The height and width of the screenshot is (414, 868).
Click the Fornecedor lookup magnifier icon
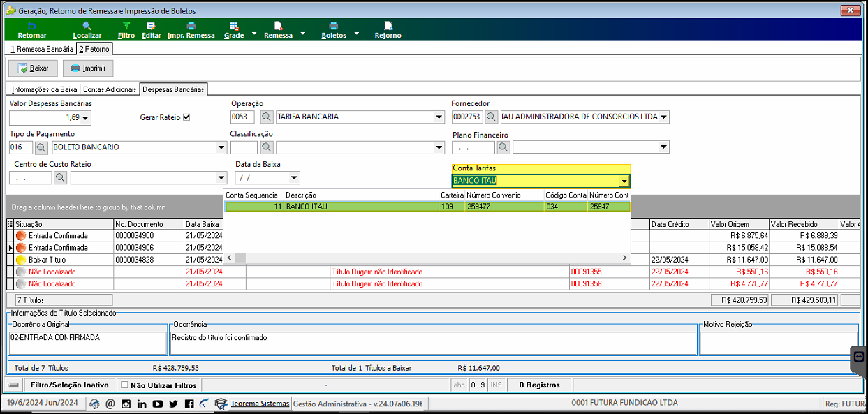pos(492,117)
